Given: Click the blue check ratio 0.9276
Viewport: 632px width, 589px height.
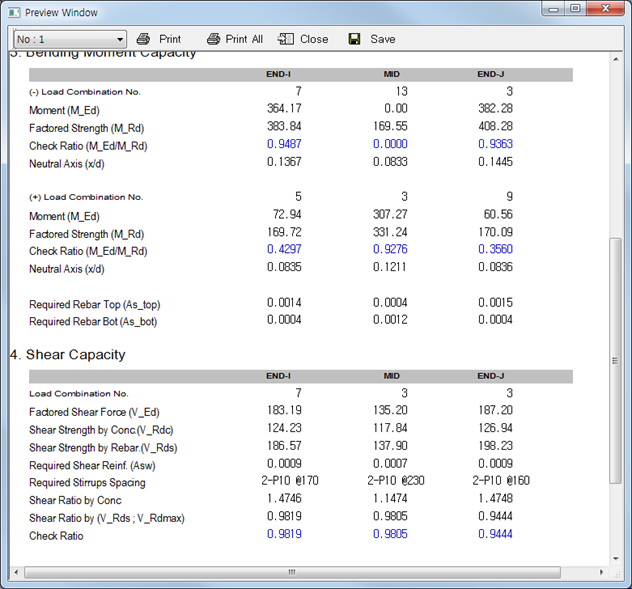Looking at the screenshot, I should 390,249.
